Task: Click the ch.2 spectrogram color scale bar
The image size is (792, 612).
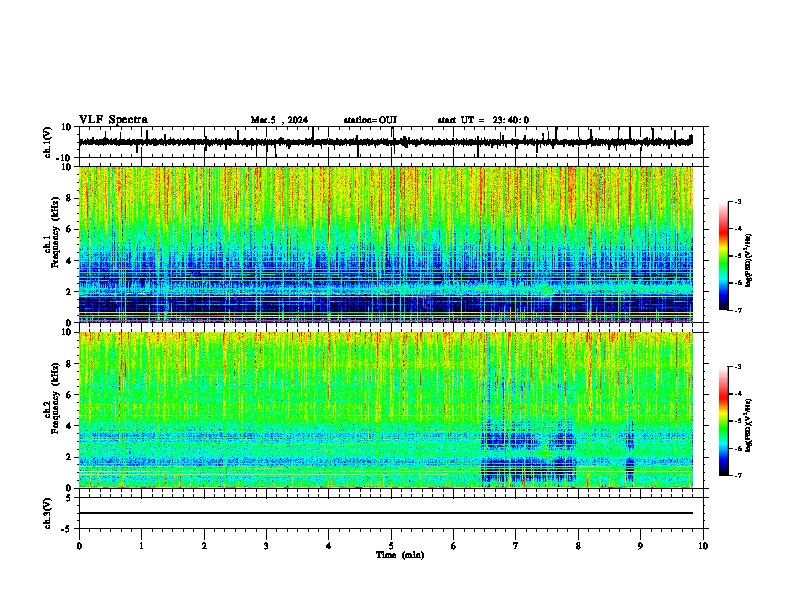Action: 723,421
